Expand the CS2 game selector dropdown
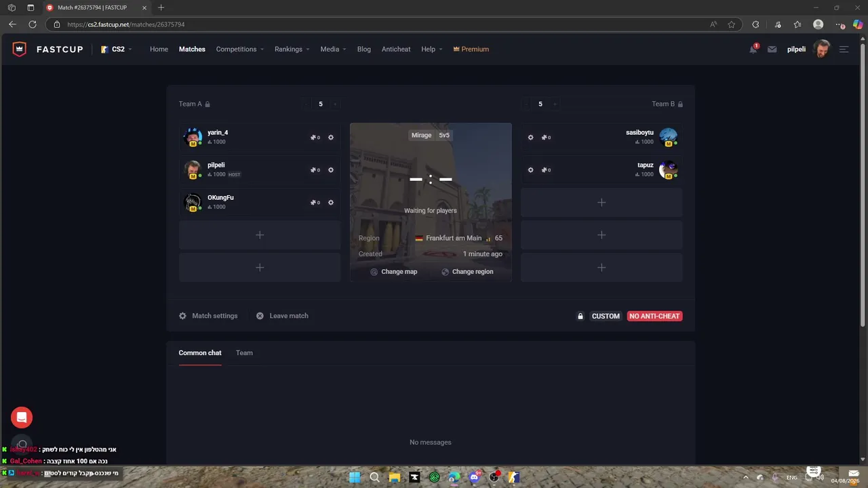 (117, 49)
